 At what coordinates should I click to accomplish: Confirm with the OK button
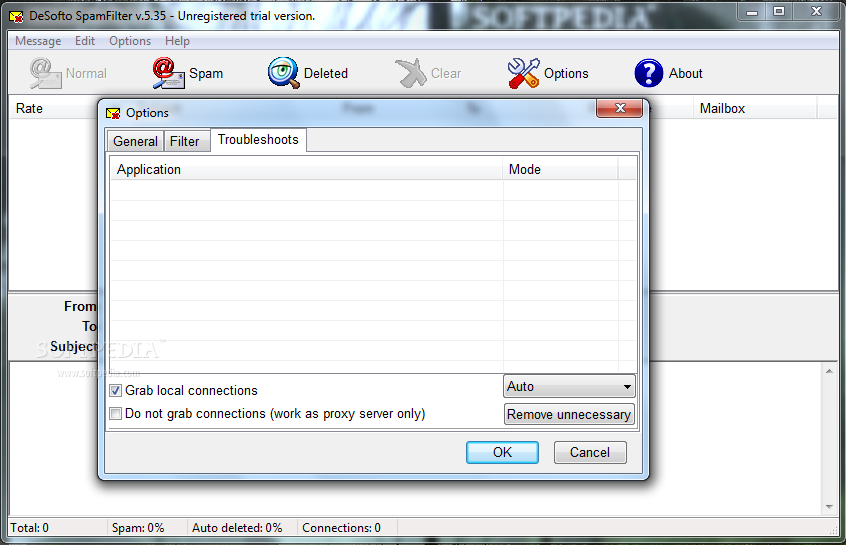click(x=502, y=452)
